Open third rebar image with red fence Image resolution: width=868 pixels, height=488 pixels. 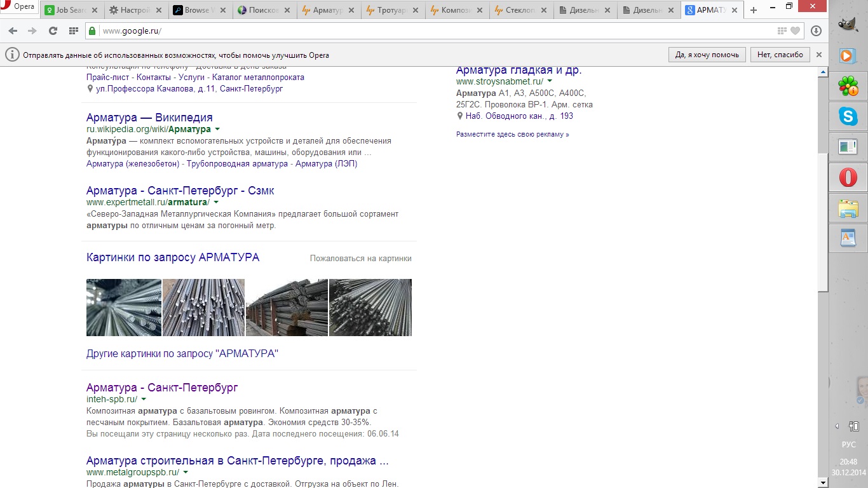coord(287,308)
